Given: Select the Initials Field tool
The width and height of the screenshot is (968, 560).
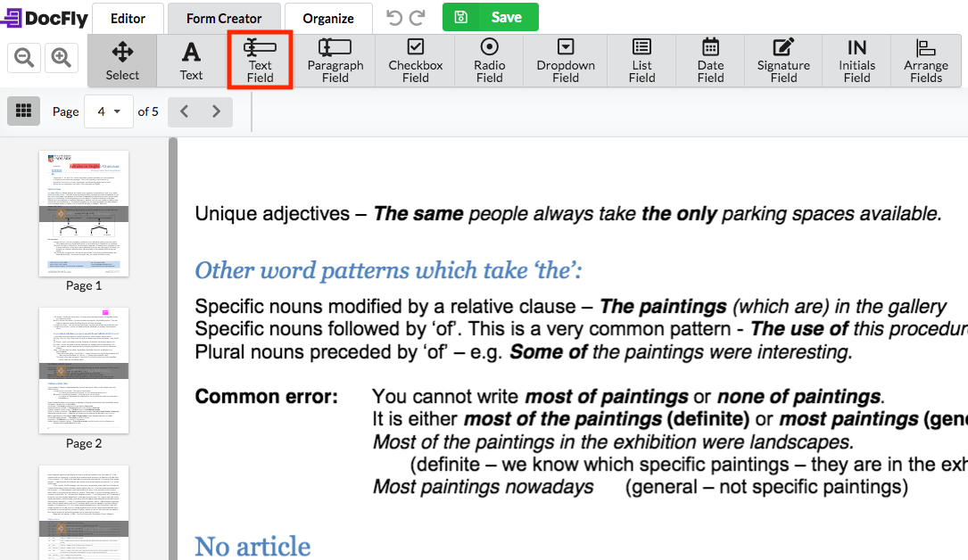Looking at the screenshot, I should coord(856,61).
